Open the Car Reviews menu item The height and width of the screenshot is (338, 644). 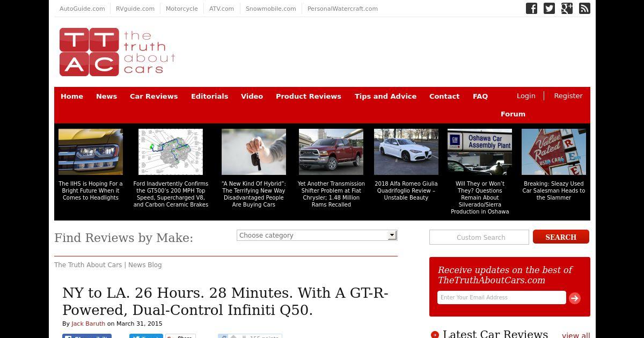pos(153,96)
